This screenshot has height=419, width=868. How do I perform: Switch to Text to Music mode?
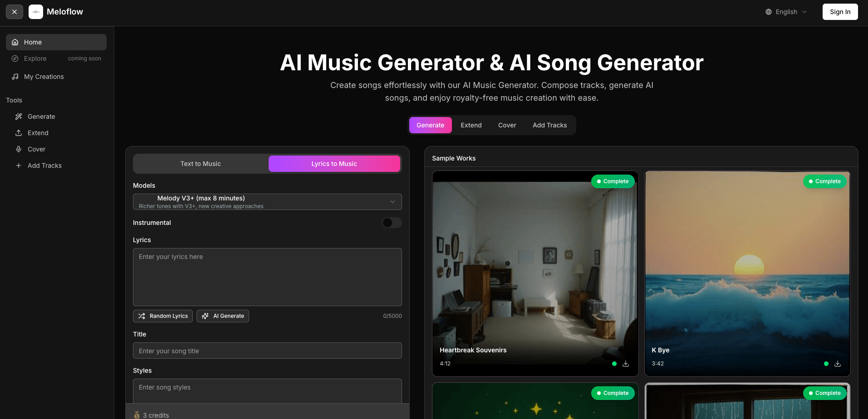pos(201,164)
